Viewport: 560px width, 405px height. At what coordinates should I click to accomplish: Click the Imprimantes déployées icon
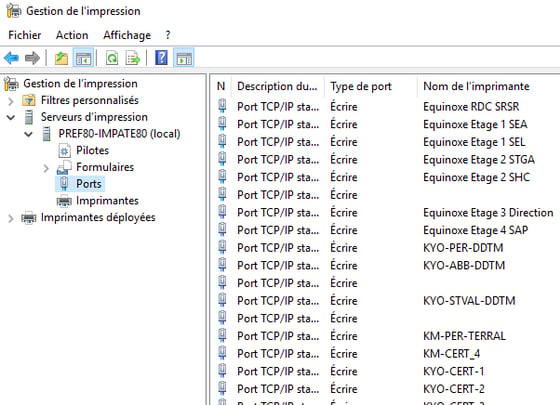point(29,218)
